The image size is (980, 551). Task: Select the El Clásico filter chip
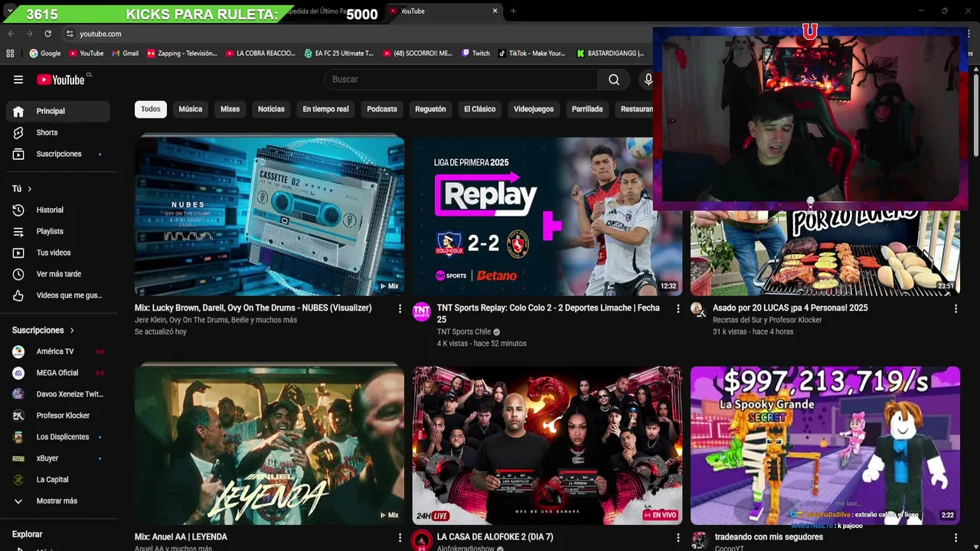479,109
